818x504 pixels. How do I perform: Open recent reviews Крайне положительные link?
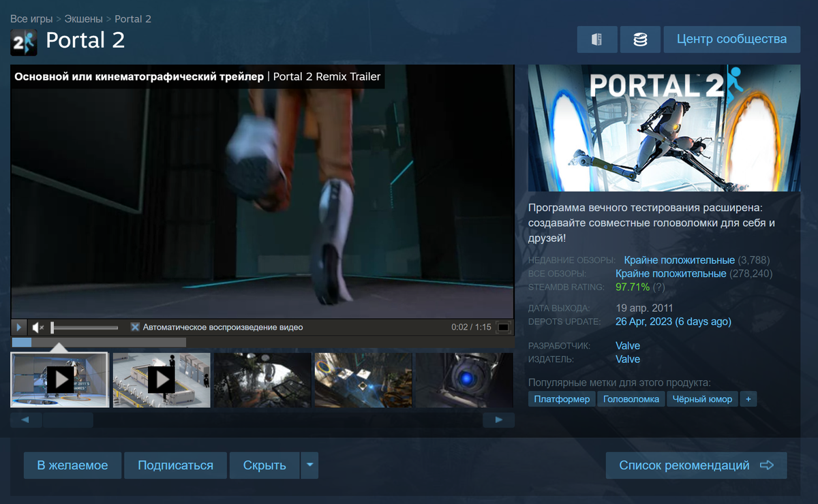click(680, 260)
